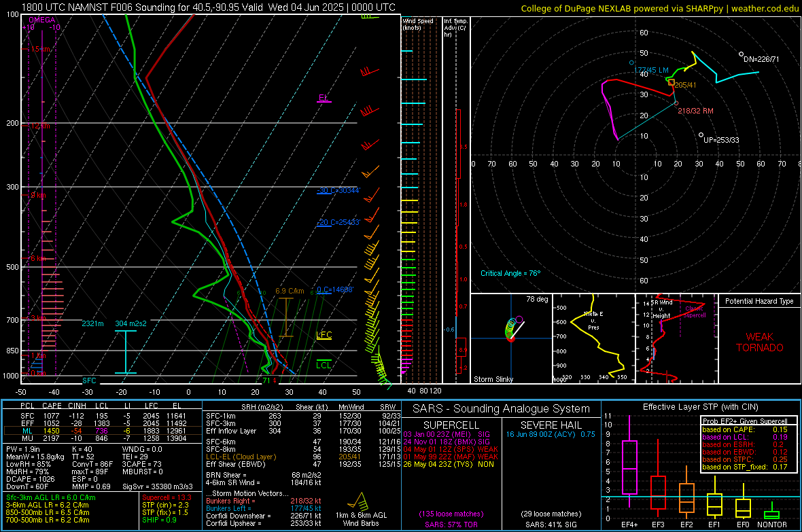Click the LCL-EL (Cloud Layer) row
Viewport: 802px width, 532px height.
coord(303,457)
